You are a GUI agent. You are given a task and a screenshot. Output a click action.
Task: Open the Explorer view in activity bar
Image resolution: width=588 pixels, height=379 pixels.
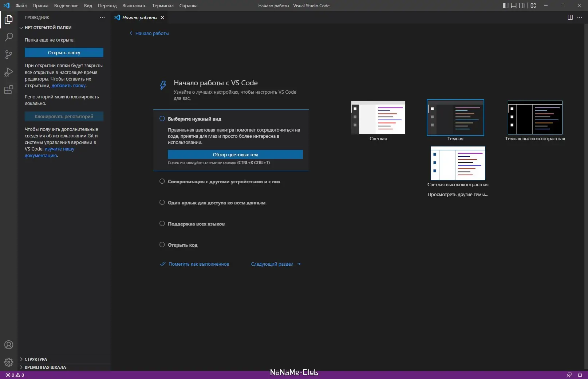pyautogui.click(x=9, y=20)
